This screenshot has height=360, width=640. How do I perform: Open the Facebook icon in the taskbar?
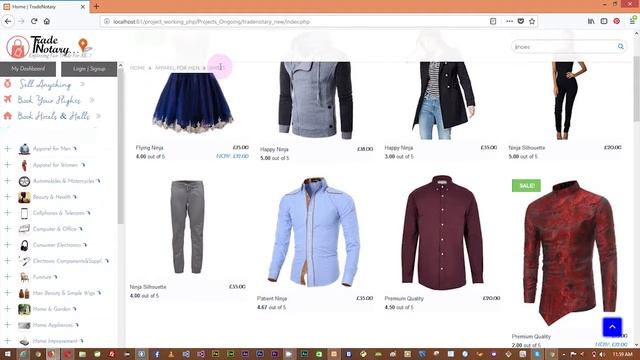157,354
